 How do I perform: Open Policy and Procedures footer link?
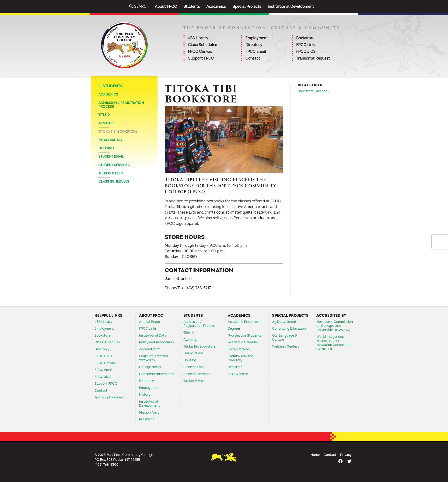coord(156,342)
